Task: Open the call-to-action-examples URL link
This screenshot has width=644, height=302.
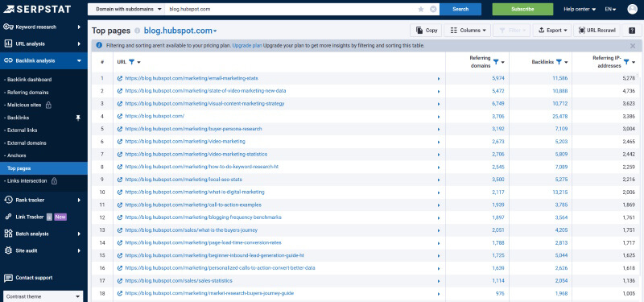Action: pos(193,205)
